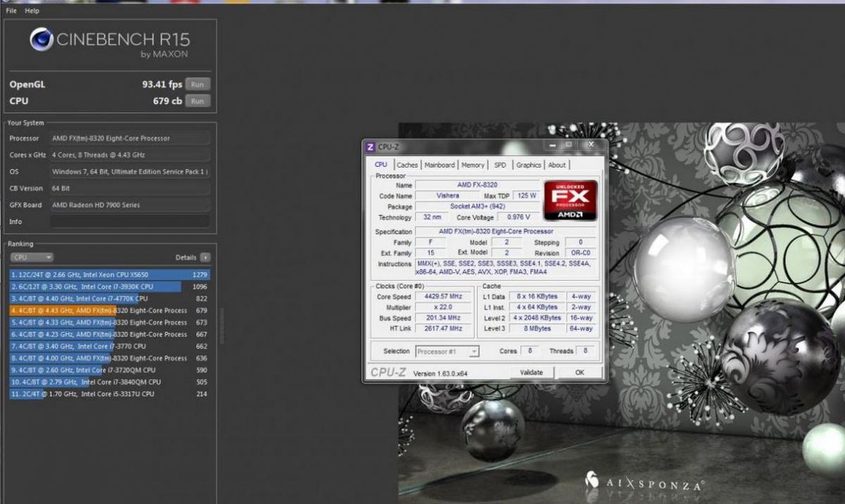
Task: Select the Intel Core i7-3930K ranking row
Action: click(x=110, y=286)
